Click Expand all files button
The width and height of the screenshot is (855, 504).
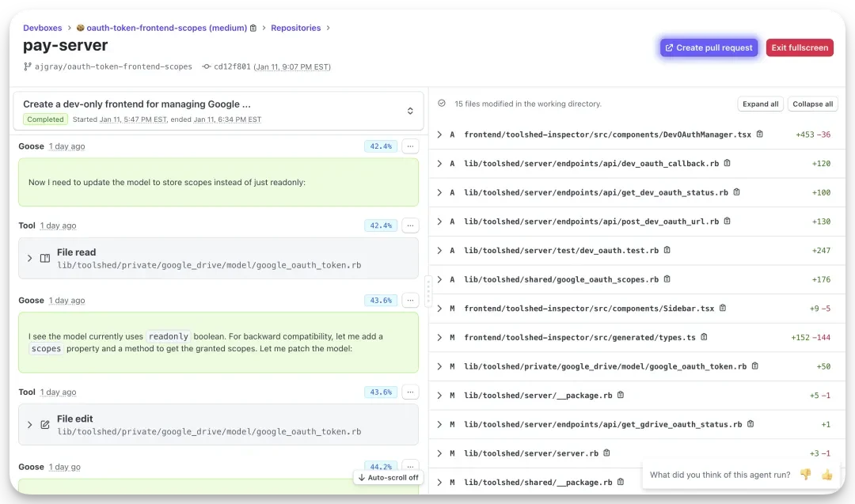click(760, 104)
